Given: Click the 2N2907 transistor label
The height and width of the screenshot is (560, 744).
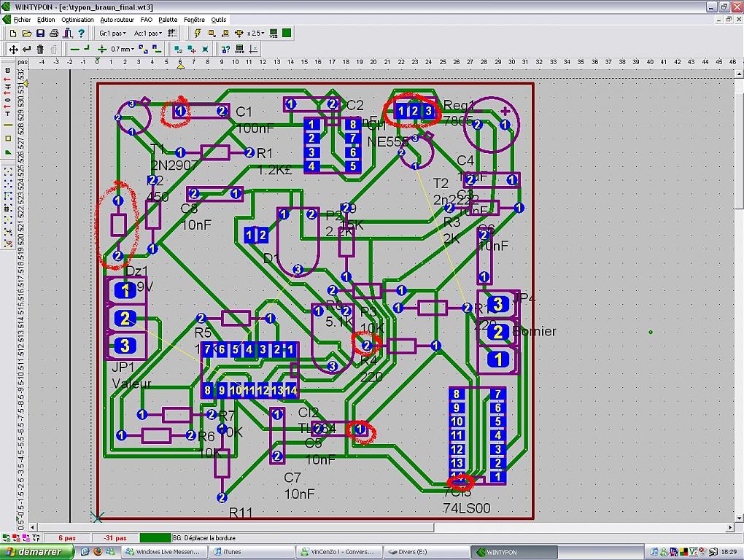Looking at the screenshot, I should point(174,165).
